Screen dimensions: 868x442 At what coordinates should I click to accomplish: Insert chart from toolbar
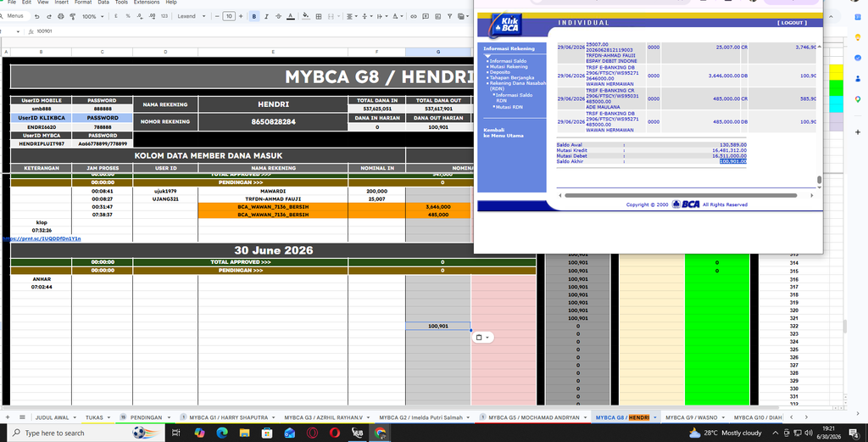point(437,17)
